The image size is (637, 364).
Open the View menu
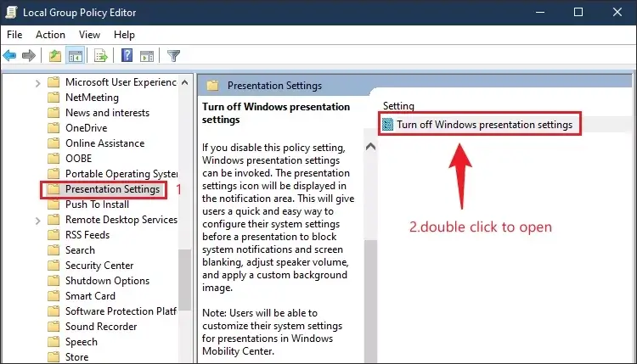(89, 35)
